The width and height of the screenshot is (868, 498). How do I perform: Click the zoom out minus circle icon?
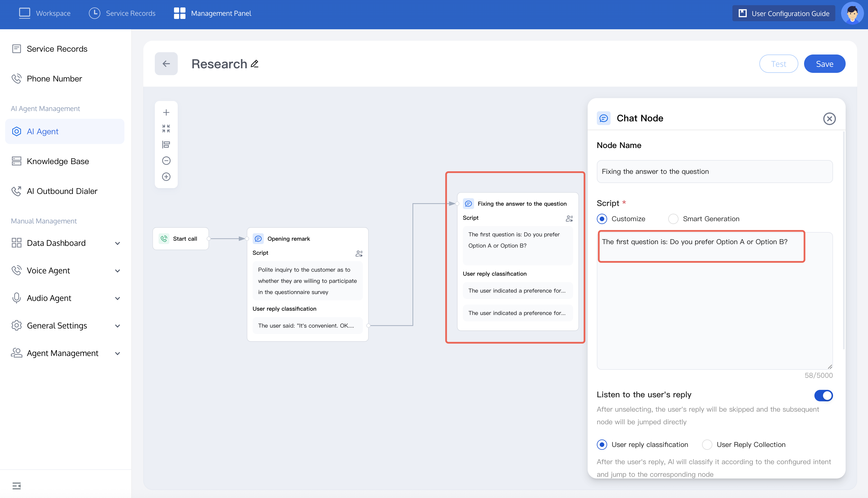[x=166, y=161]
